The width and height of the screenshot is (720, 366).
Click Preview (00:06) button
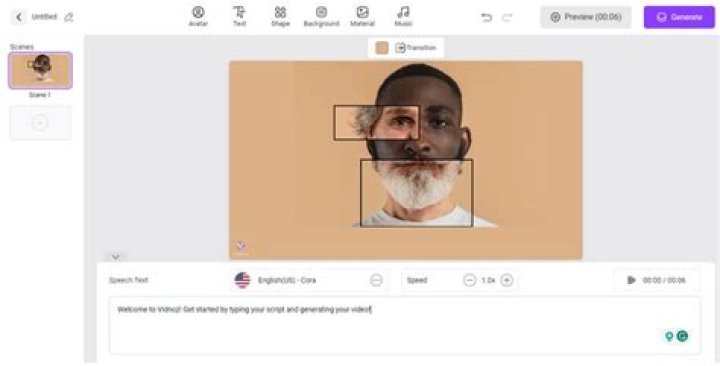585,17
